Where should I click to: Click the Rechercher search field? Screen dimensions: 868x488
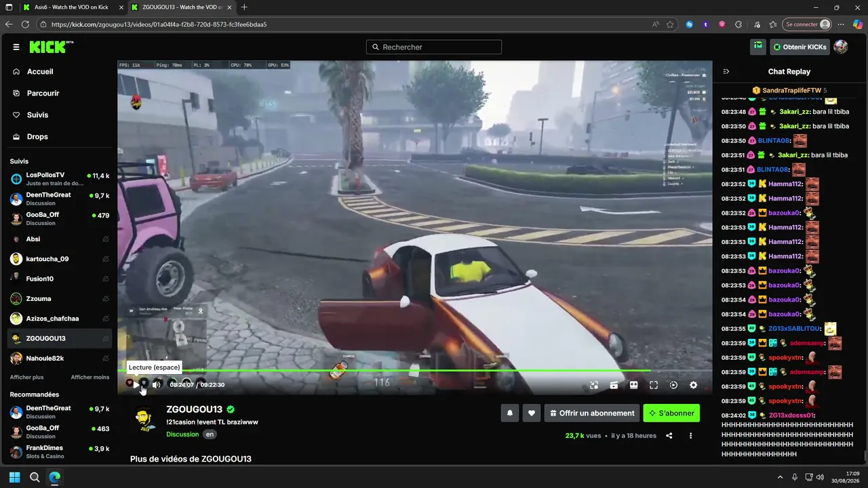click(x=434, y=47)
